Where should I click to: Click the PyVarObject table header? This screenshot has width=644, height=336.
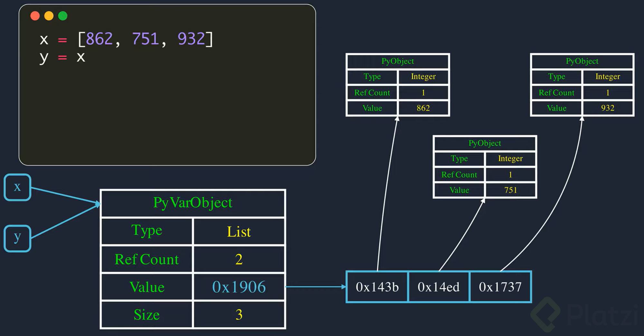click(193, 203)
